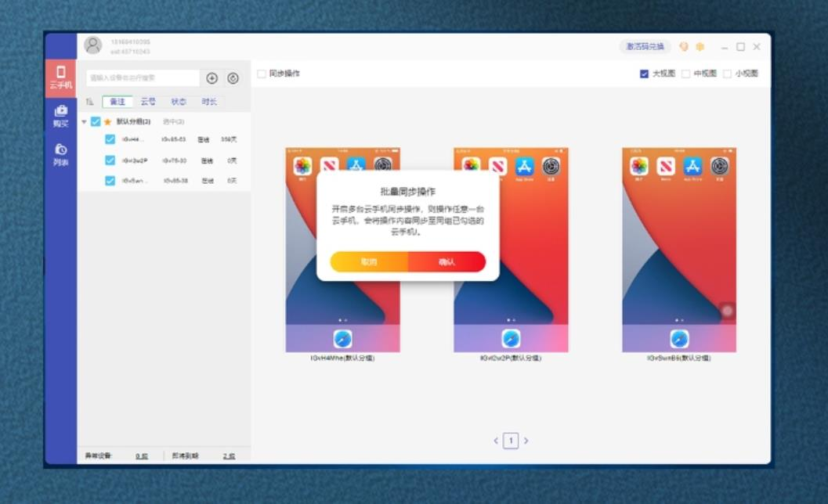Click 取消 in the sync dialog

point(369,261)
